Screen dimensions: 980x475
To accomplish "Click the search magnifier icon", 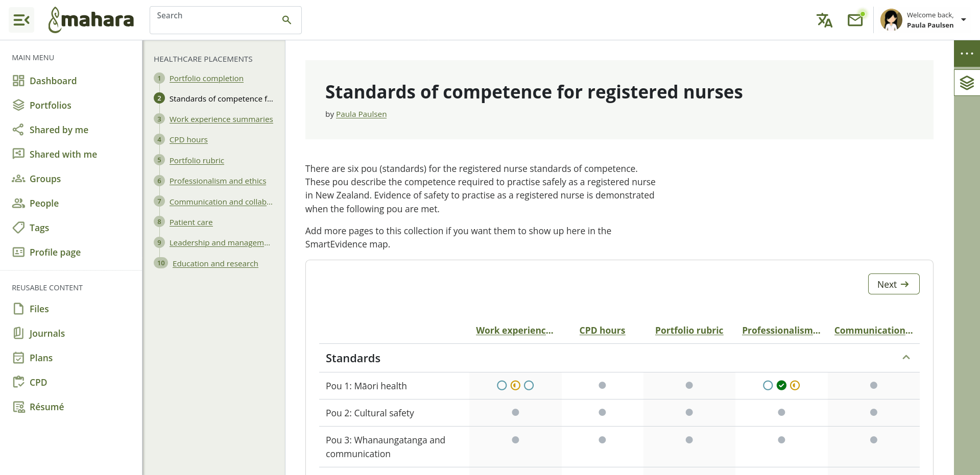I will click(x=286, y=20).
